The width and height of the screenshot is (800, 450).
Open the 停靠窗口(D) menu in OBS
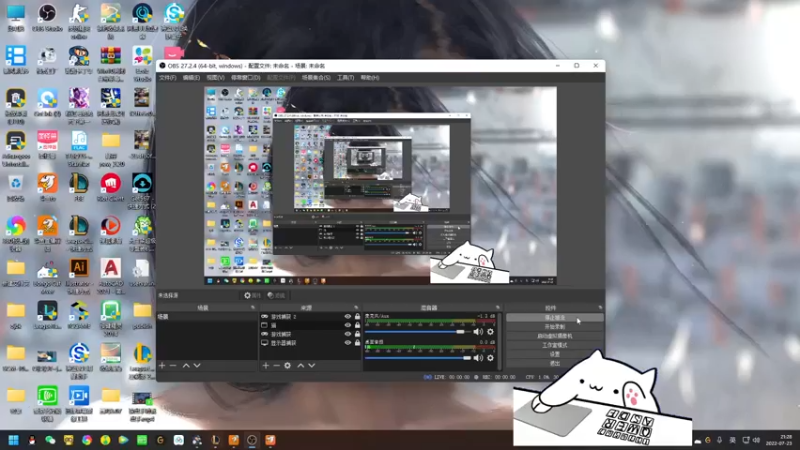pos(245,78)
